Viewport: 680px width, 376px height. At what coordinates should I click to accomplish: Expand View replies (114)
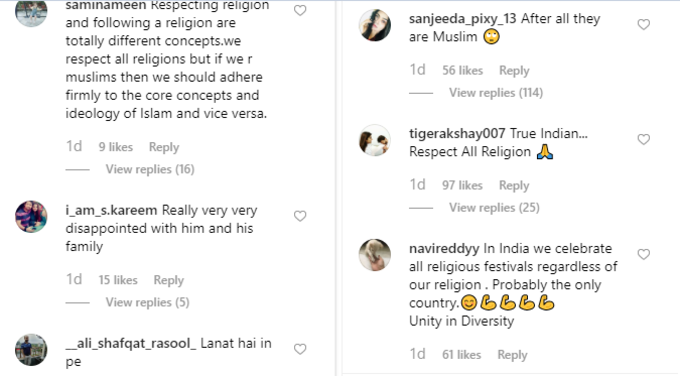pos(496,93)
